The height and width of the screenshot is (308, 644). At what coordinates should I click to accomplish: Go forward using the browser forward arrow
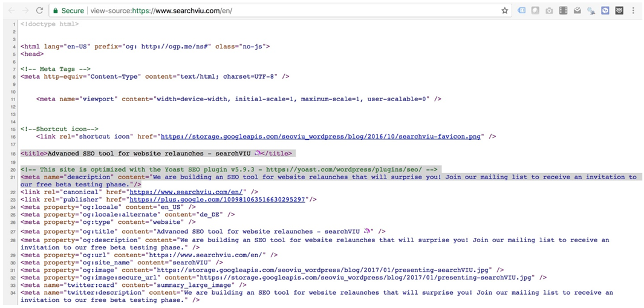click(x=25, y=11)
